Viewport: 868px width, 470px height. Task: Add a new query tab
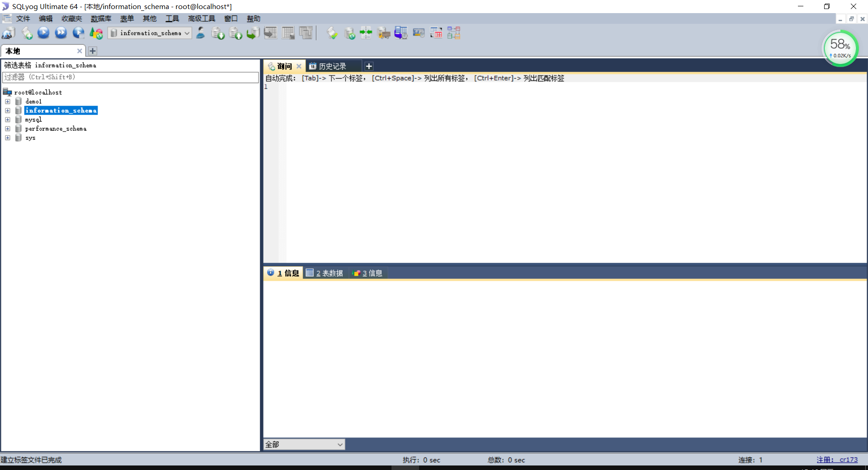pyautogui.click(x=369, y=66)
